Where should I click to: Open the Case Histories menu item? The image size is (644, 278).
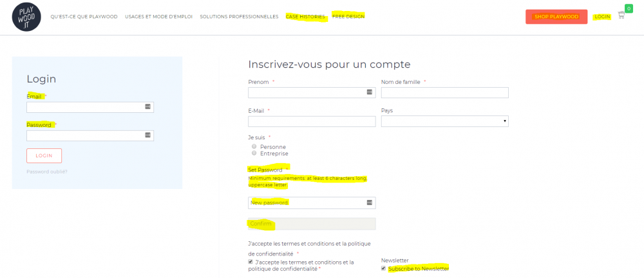point(305,17)
